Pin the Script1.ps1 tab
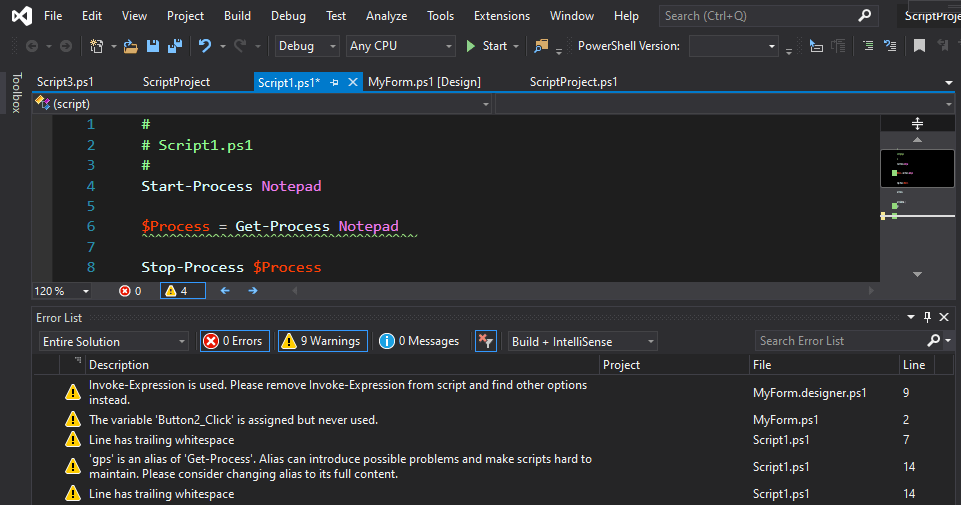The image size is (961, 505). pos(334,83)
